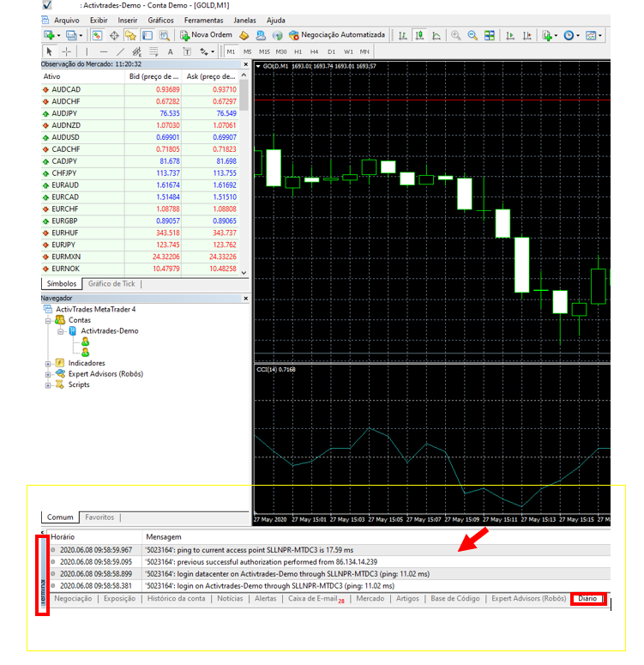Click the New Chart icon
The image size is (644, 665).
[x=49, y=35]
